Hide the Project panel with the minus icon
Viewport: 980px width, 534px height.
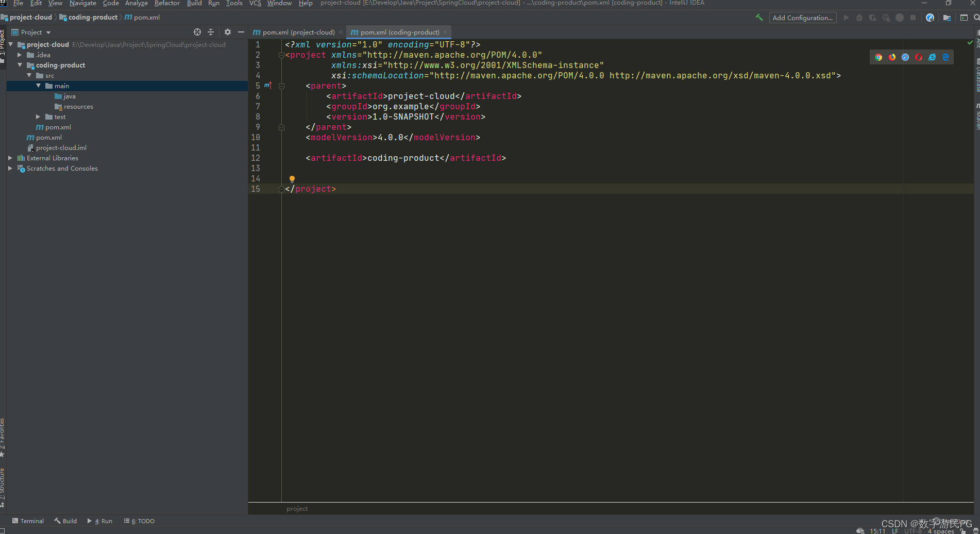[241, 32]
